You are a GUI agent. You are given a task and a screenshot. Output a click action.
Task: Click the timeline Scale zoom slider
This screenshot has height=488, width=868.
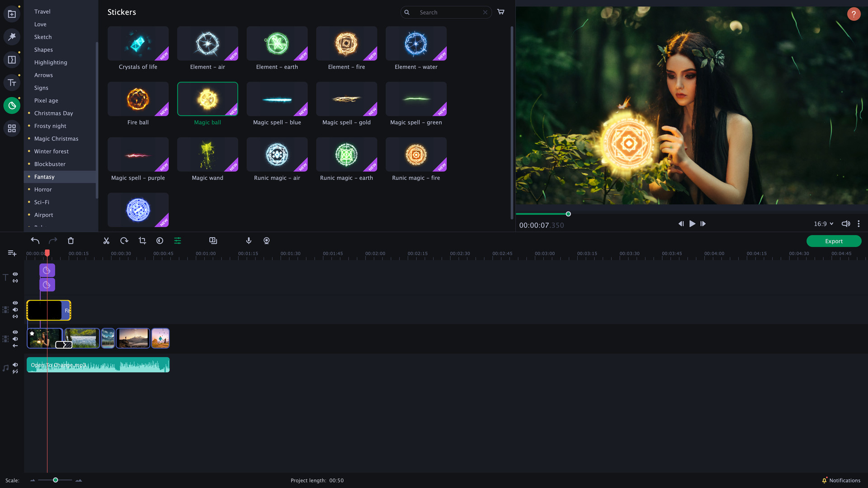tap(55, 480)
